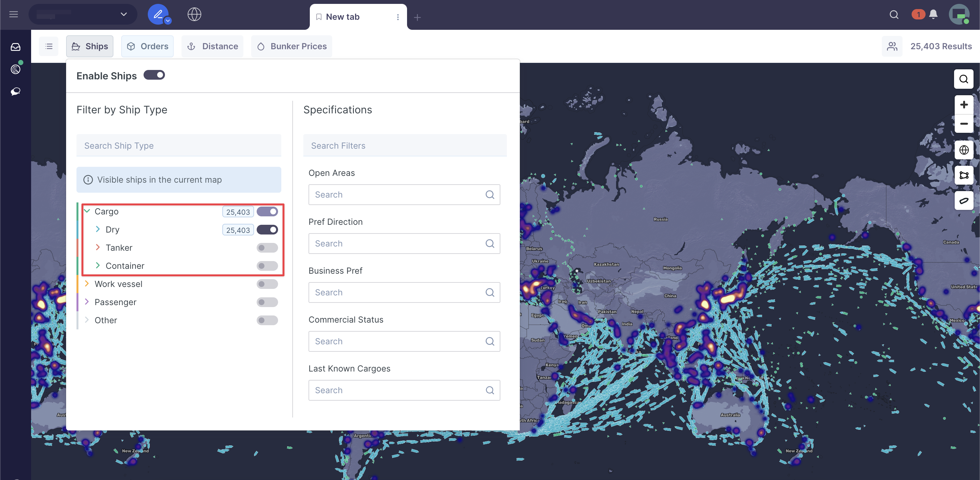Click the map zoom in plus button
980x480 pixels.
tap(963, 105)
